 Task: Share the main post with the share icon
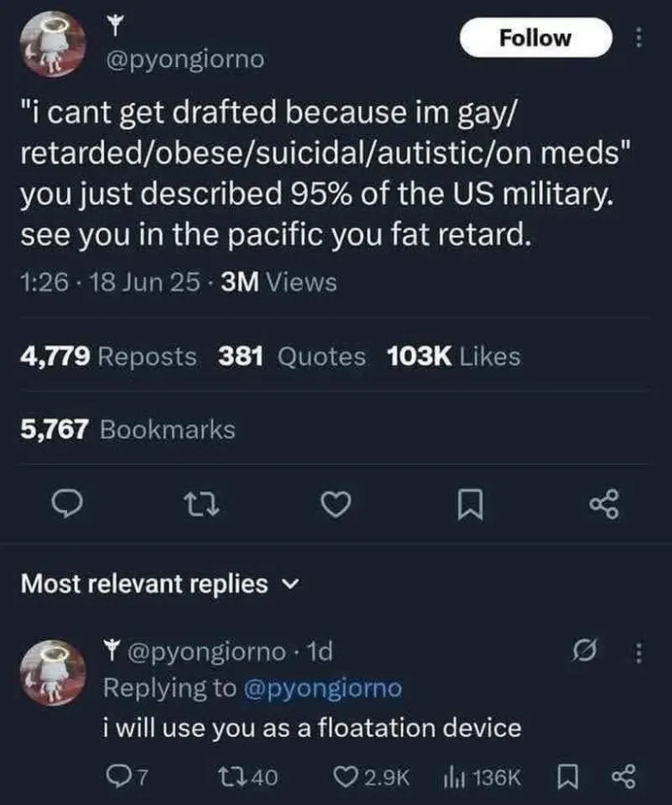[x=605, y=504]
